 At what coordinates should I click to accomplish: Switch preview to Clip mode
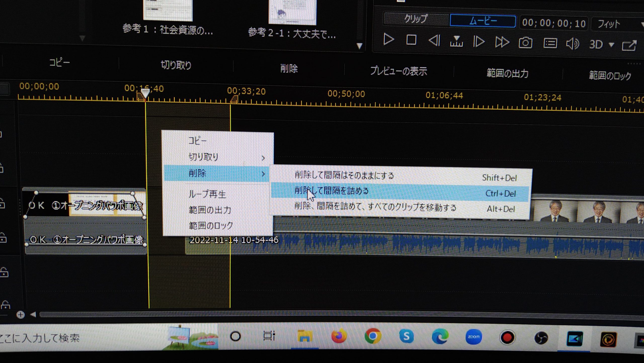(416, 19)
